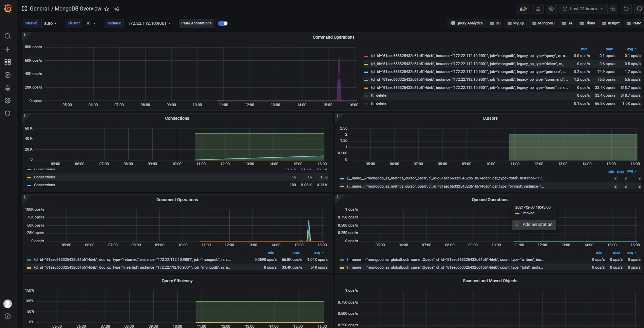Sort Document Operations legend by min
The image size is (644, 328).
271,253
